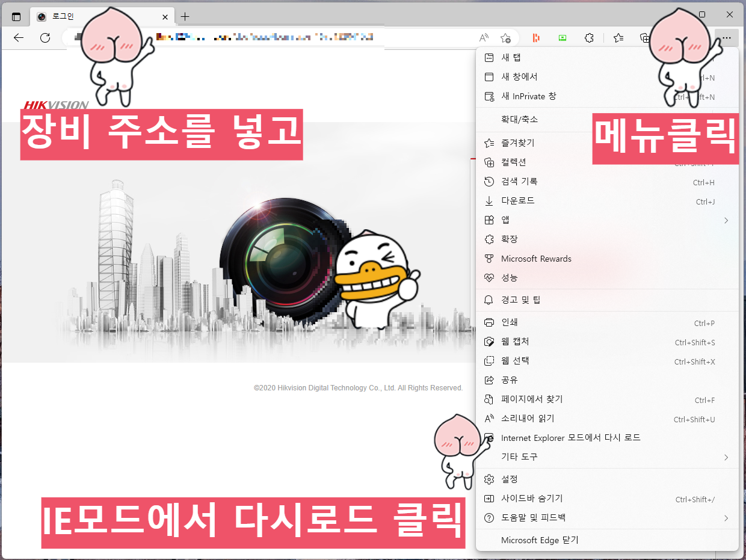The height and width of the screenshot is (560, 746).
Task: Click the Hikvision copyright text
Action: pyautogui.click(x=358, y=388)
